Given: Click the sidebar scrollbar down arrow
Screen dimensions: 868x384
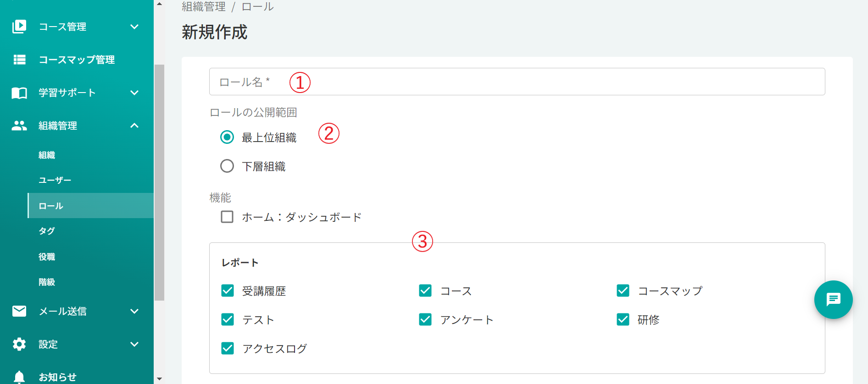Looking at the screenshot, I should pyautogui.click(x=159, y=379).
